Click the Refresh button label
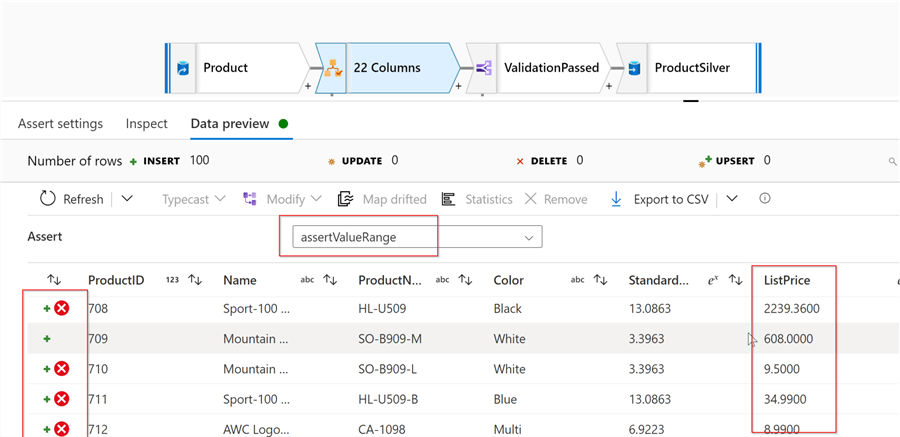This screenshot has width=900, height=437. click(83, 199)
